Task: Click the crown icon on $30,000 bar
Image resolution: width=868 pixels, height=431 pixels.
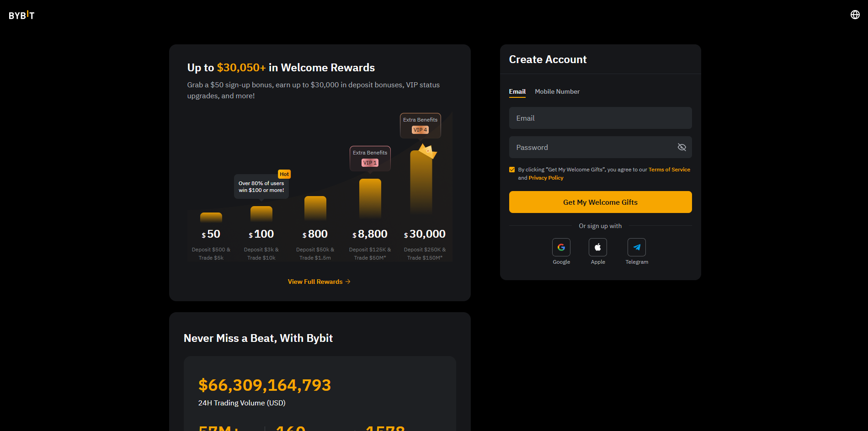Action: click(428, 151)
